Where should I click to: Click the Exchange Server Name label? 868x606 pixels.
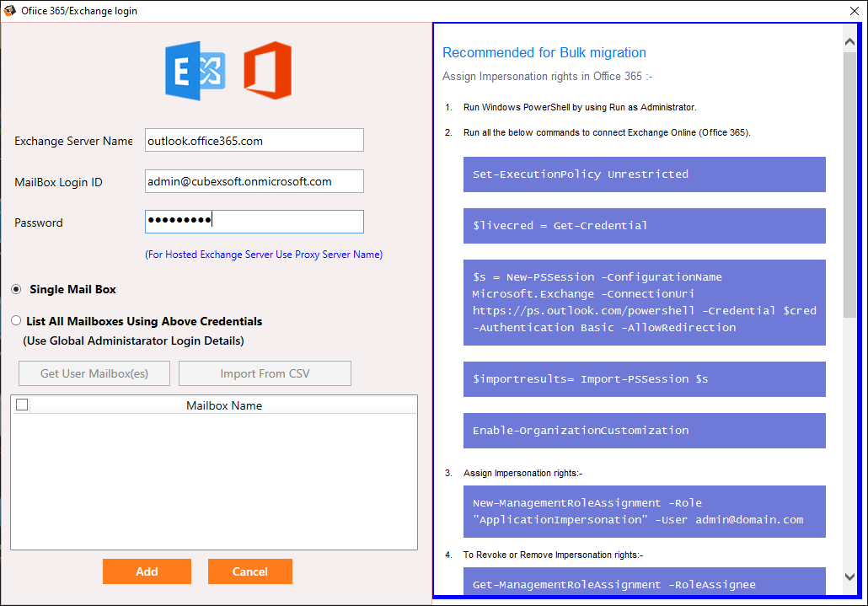[x=73, y=141]
